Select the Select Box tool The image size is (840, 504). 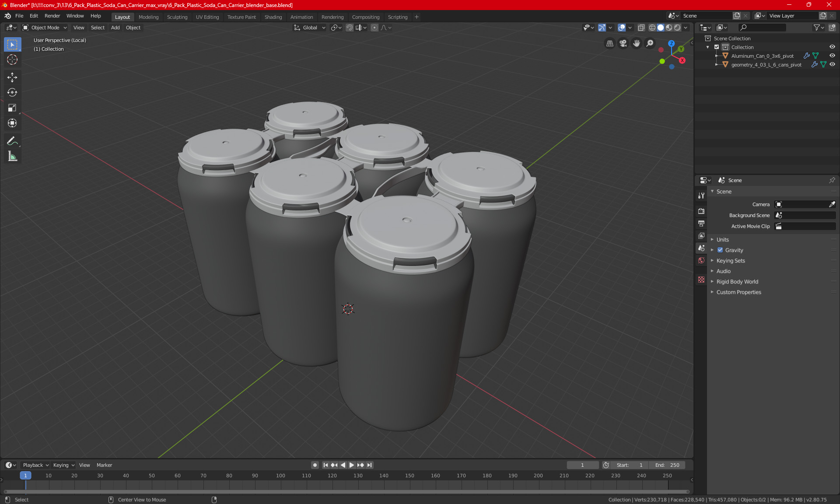(x=12, y=45)
